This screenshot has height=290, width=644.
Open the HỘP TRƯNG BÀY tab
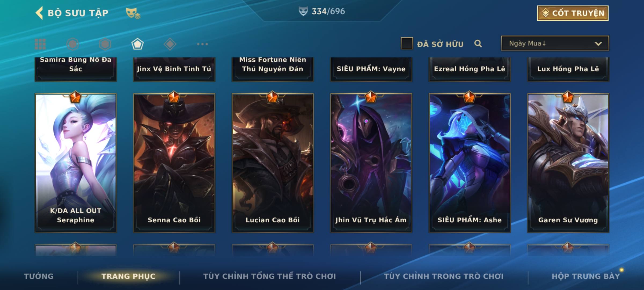pos(586,276)
